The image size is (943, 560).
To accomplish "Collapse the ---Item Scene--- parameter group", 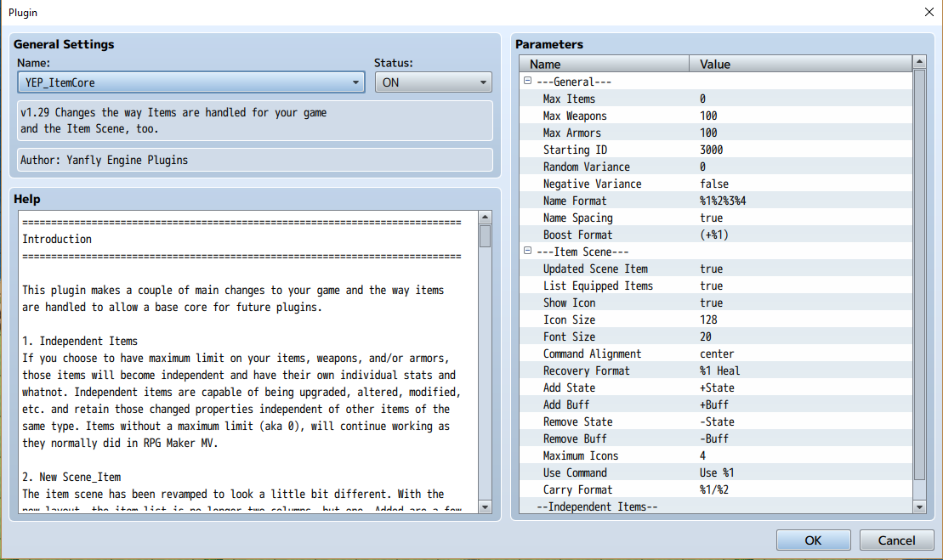I will (x=527, y=251).
